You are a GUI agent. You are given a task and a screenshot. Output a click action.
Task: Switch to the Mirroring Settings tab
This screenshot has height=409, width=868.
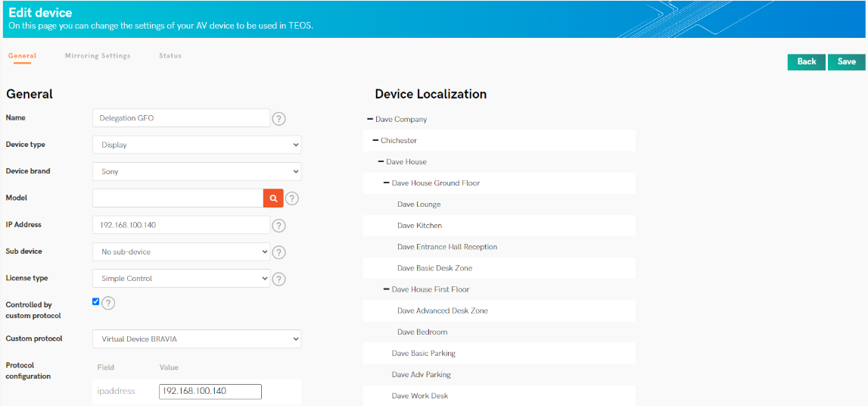point(98,56)
